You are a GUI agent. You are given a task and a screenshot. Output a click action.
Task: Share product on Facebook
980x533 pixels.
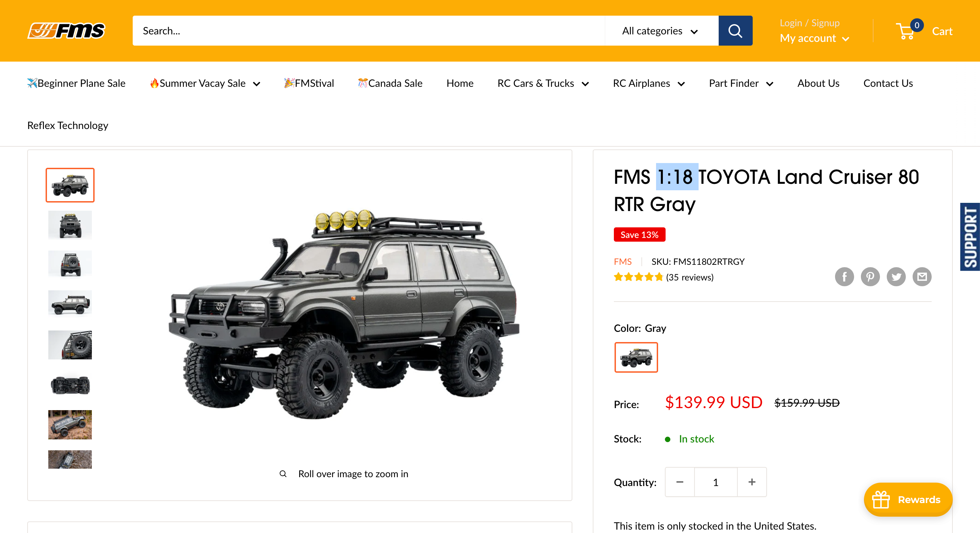click(x=844, y=277)
